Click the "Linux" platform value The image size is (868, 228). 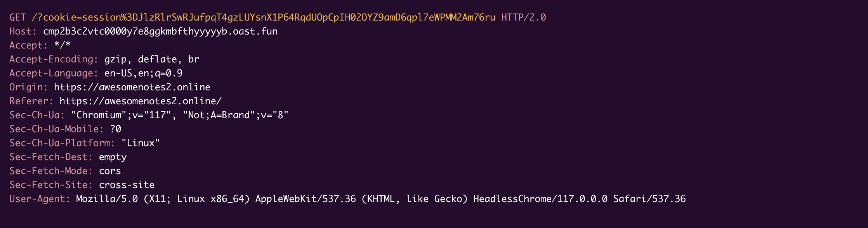click(x=141, y=143)
